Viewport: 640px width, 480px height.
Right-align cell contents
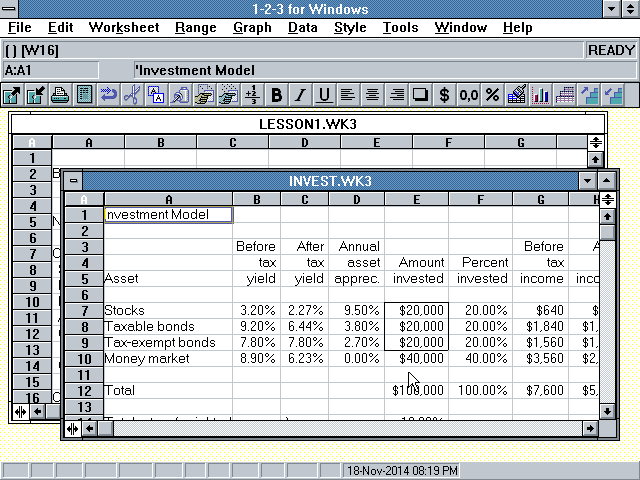coord(396,95)
